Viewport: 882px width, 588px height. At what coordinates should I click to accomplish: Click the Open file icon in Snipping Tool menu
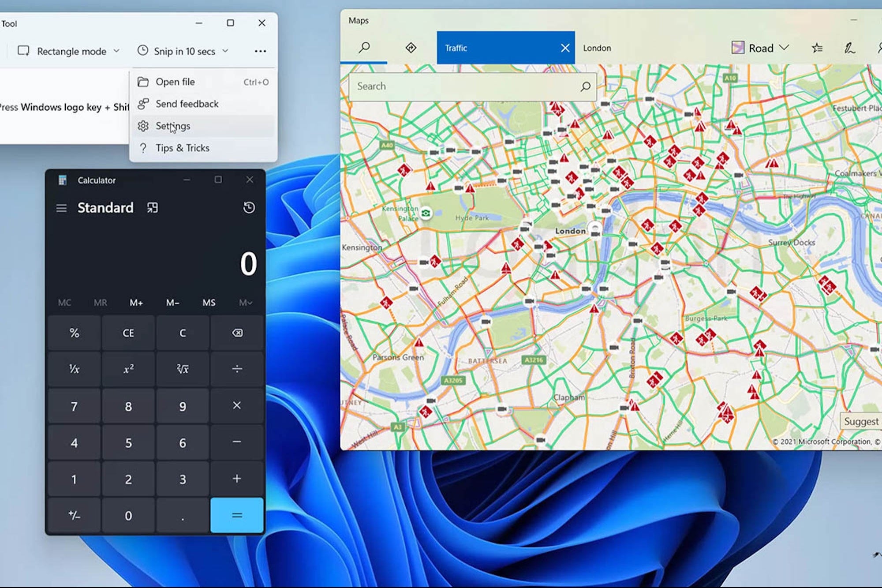coord(144,82)
